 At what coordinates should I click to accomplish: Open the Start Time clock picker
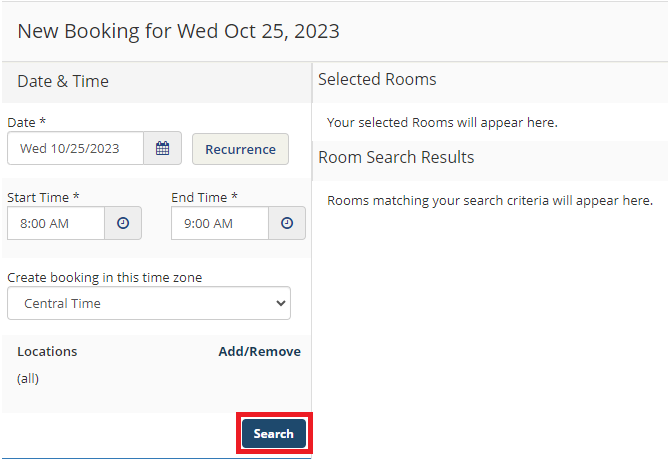123,223
